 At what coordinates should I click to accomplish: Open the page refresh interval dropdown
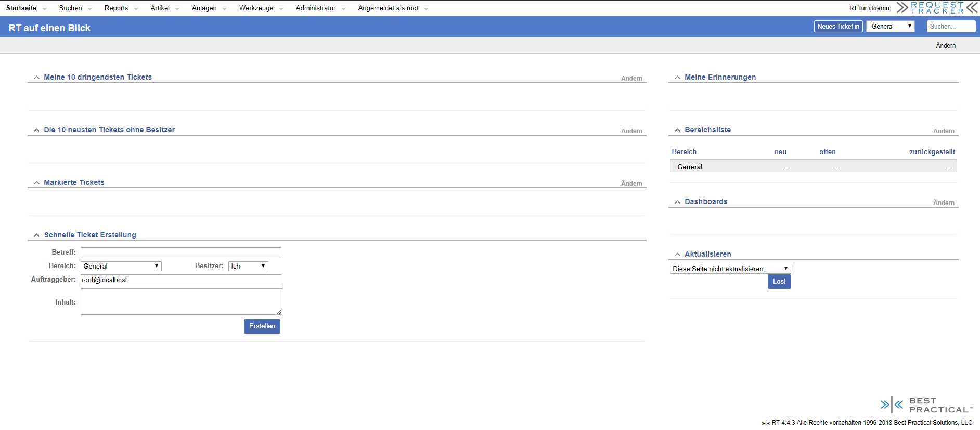pos(730,269)
